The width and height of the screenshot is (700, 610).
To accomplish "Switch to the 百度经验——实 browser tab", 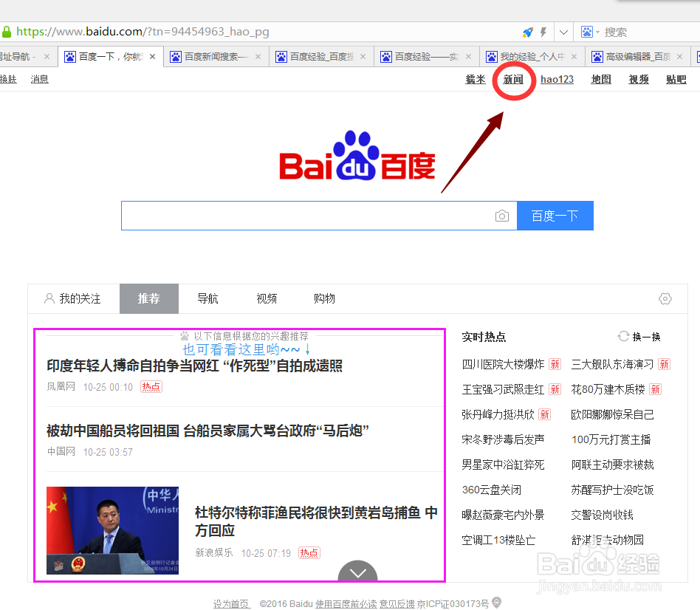I will (x=427, y=57).
